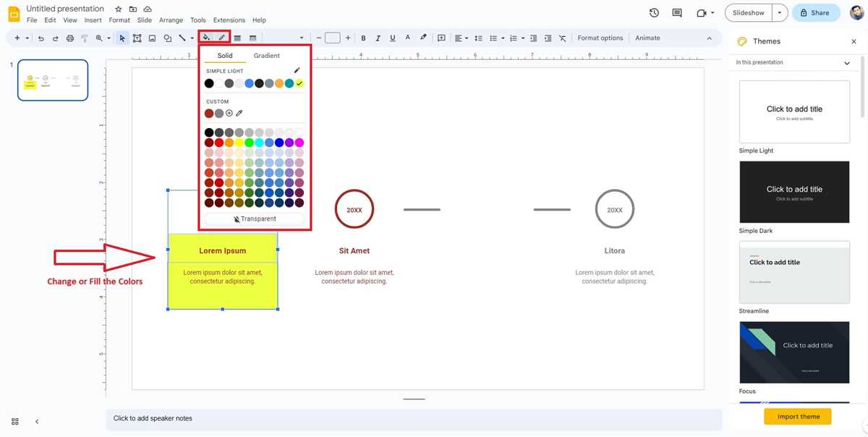
Task: Select the Text box tool
Action: click(x=137, y=38)
